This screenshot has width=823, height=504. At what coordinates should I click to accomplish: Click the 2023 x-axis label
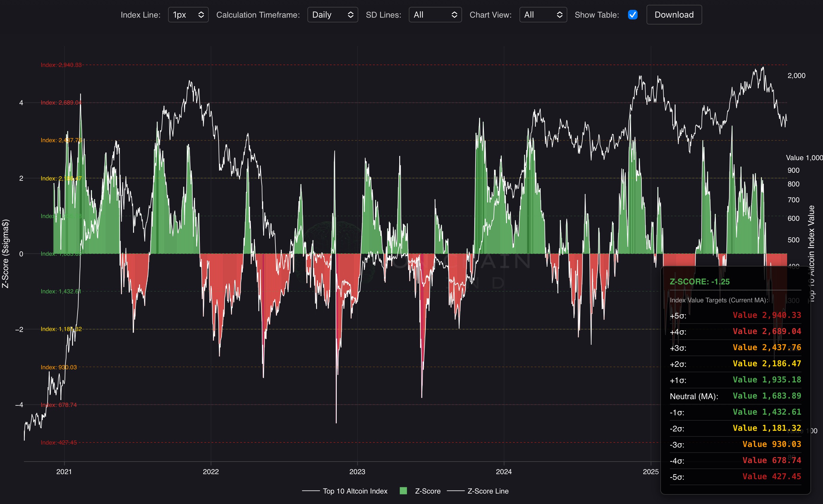(357, 472)
